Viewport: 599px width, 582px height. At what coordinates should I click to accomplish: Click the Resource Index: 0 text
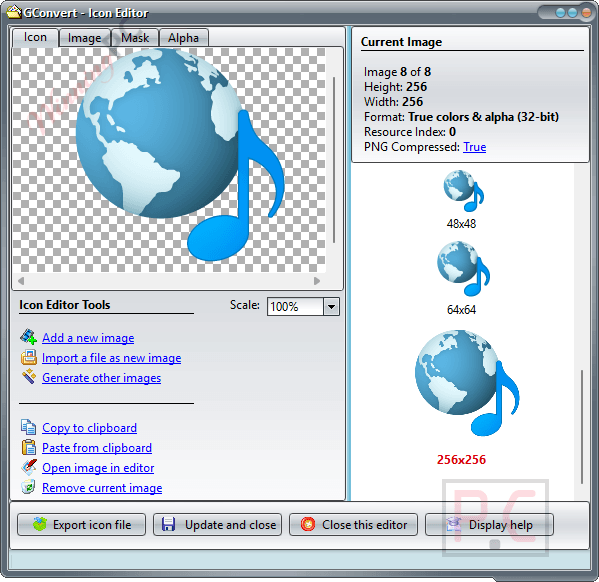coord(410,132)
